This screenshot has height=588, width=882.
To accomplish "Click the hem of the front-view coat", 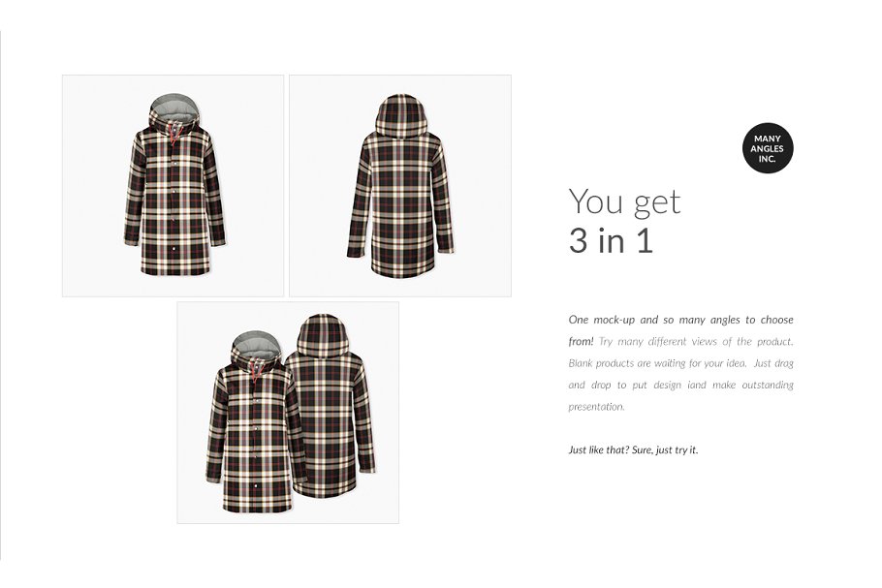I will (174, 268).
